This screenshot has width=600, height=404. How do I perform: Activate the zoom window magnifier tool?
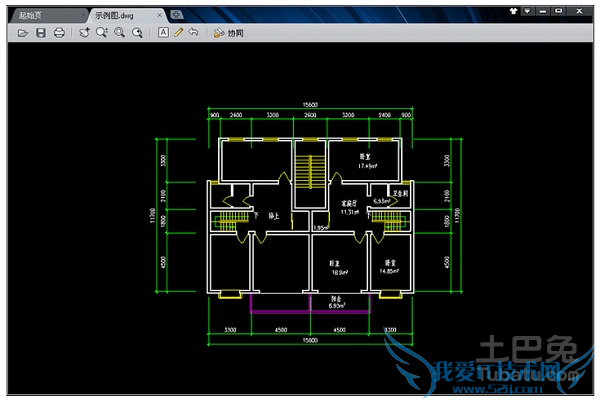click(x=119, y=33)
